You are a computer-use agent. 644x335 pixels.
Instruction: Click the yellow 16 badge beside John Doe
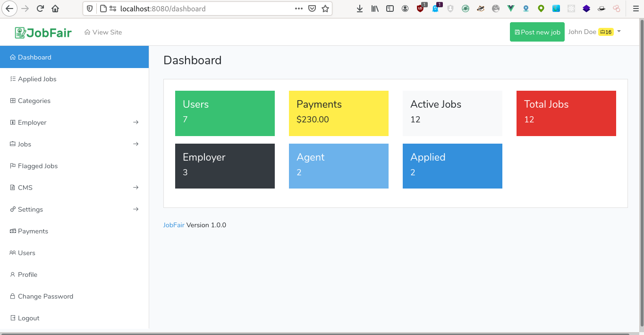606,32
